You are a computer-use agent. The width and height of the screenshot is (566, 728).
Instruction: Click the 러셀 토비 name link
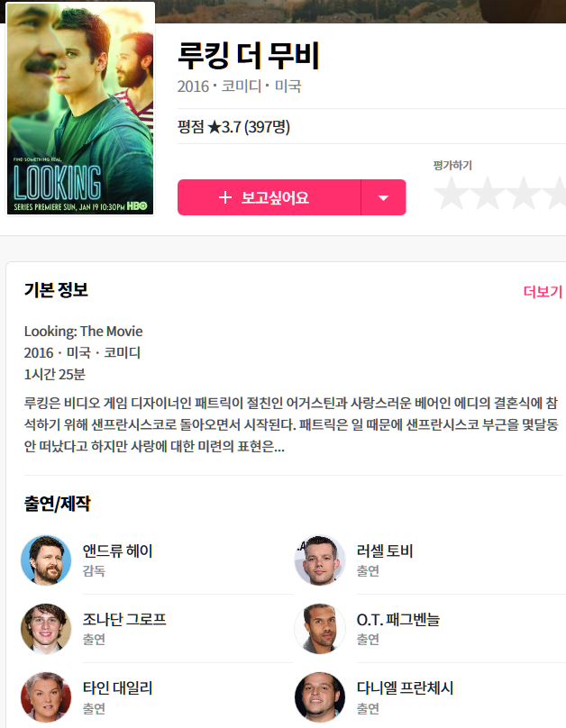(x=385, y=551)
